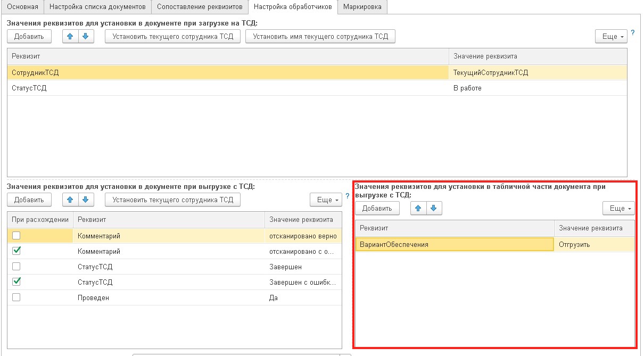Screen dimensions: 644x356
Task: Switch to the Основная tab
Action: click(x=23, y=6)
